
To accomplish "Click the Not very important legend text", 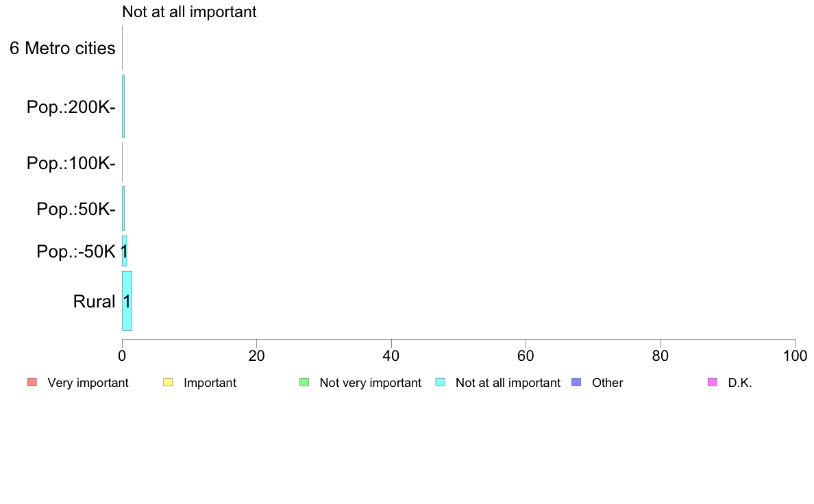I will pyautogui.click(x=370, y=383).
